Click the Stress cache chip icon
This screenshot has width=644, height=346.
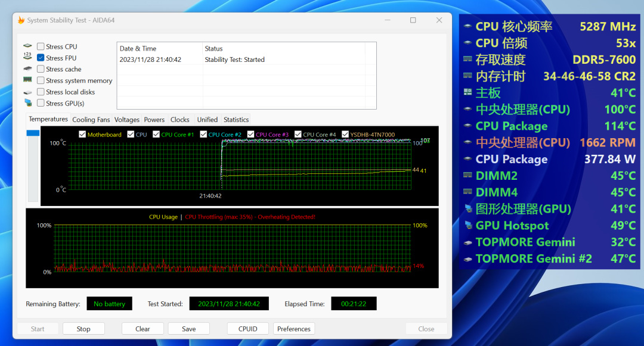(x=27, y=68)
